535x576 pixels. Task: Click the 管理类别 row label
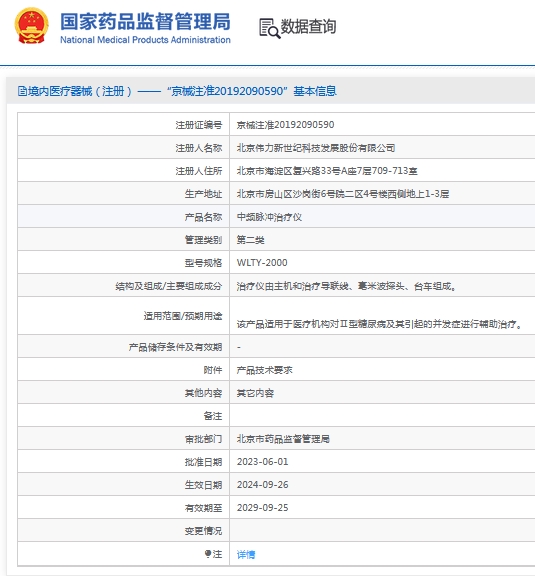[204, 240]
